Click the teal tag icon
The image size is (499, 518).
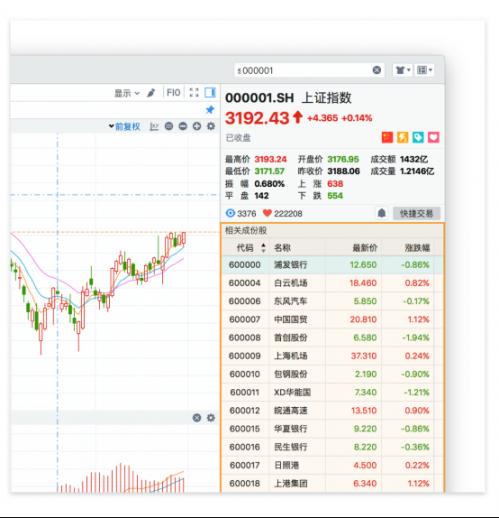pos(418,137)
